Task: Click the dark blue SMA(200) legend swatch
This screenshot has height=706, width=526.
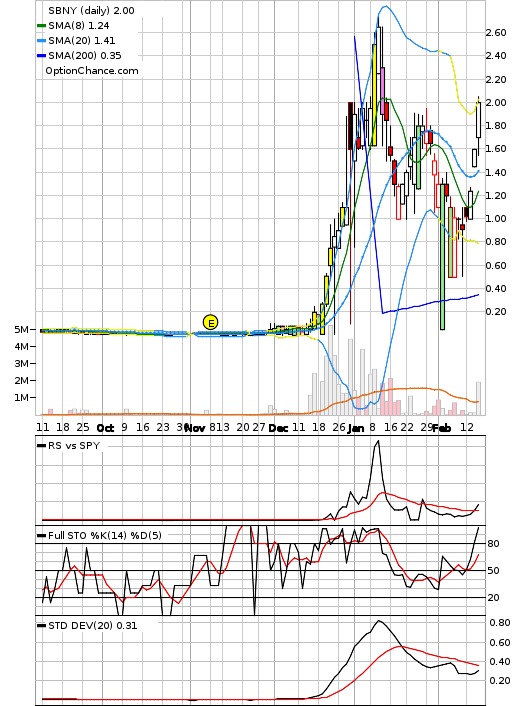Action: pos(41,56)
